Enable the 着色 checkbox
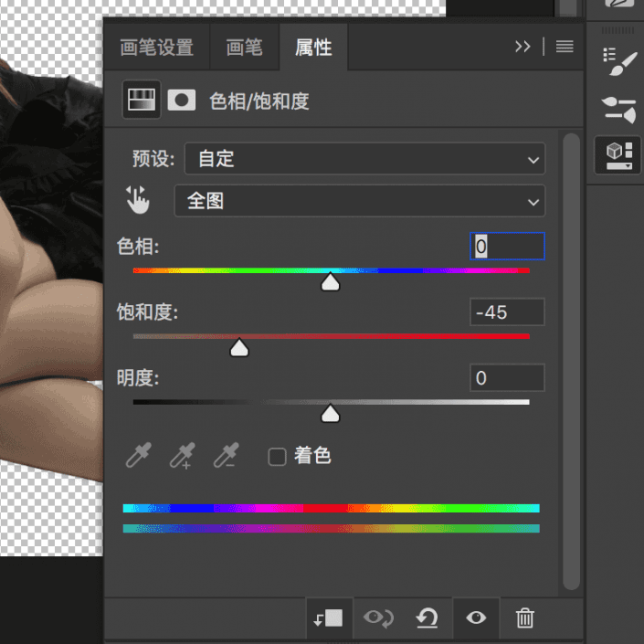644x644 pixels. coord(277,457)
